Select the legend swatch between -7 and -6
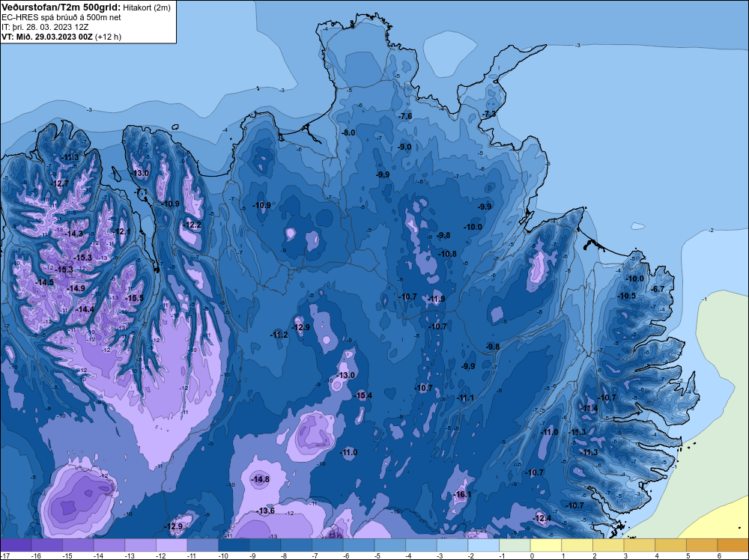This screenshot has height=560, width=749. (328, 545)
